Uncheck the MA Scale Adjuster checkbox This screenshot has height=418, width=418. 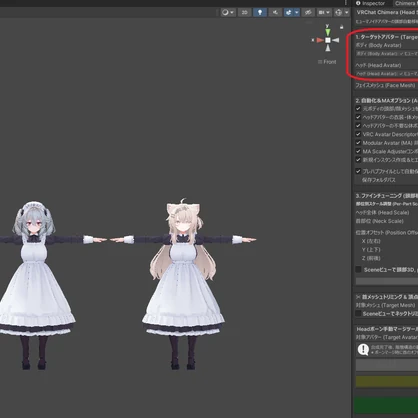point(358,151)
